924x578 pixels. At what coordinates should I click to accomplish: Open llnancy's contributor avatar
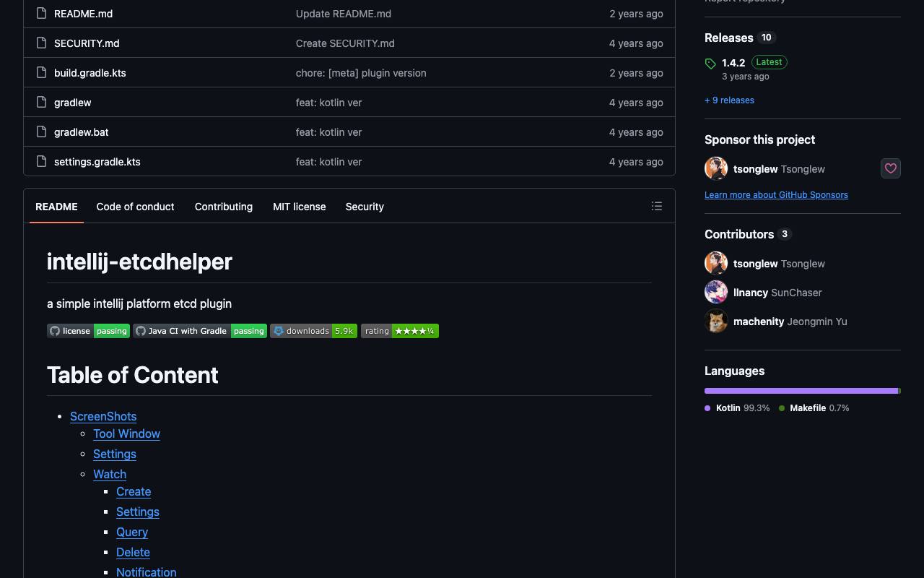[x=716, y=292]
